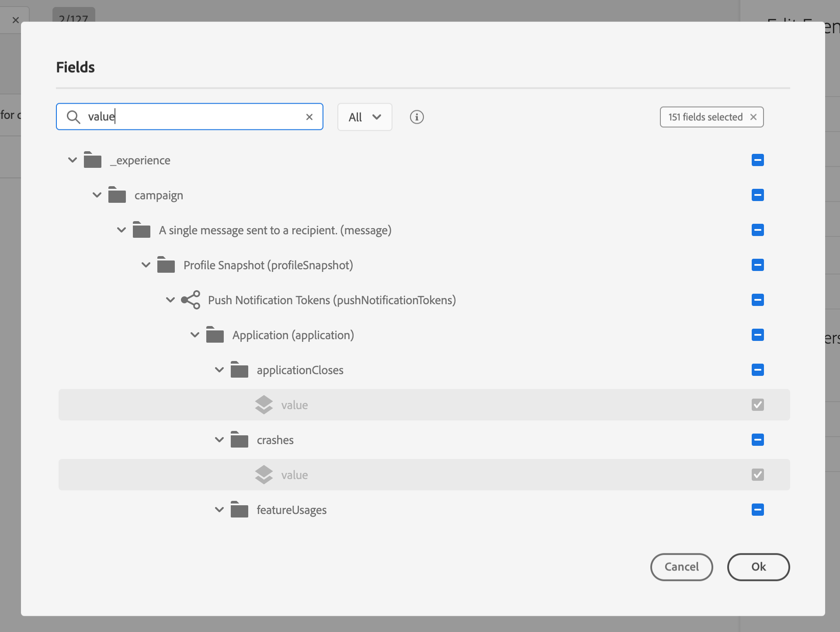
Task: Click the info icon beside the All dropdown
Action: pyautogui.click(x=417, y=117)
